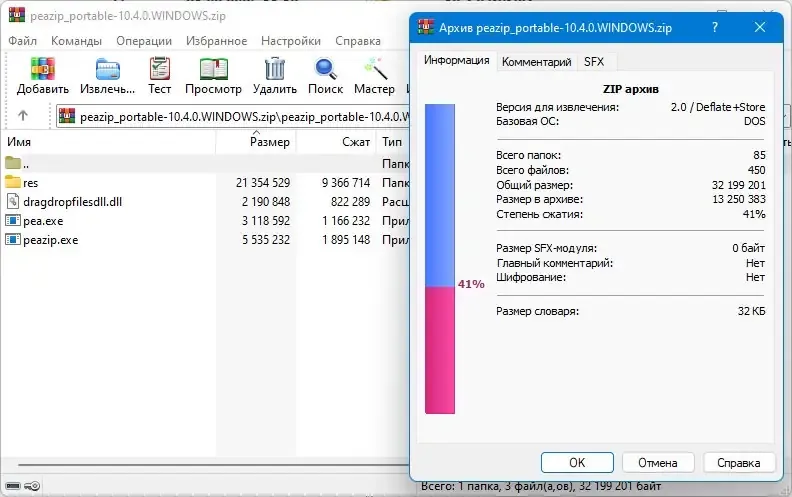Click the 'Всего файлов:' value 450
This screenshot has height=497, width=792.
coord(756,170)
